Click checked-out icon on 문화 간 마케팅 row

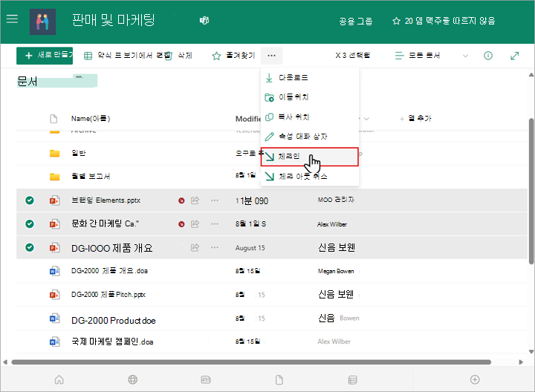[181, 224]
